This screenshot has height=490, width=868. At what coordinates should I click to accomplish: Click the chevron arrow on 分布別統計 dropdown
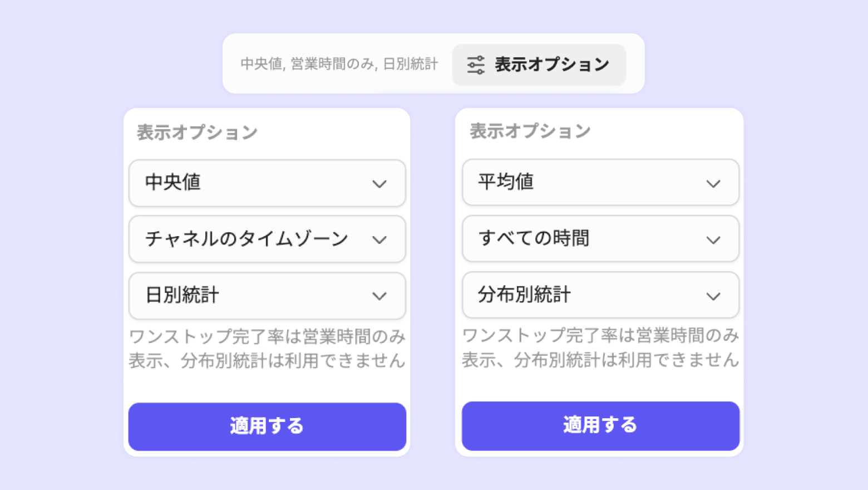point(713,296)
